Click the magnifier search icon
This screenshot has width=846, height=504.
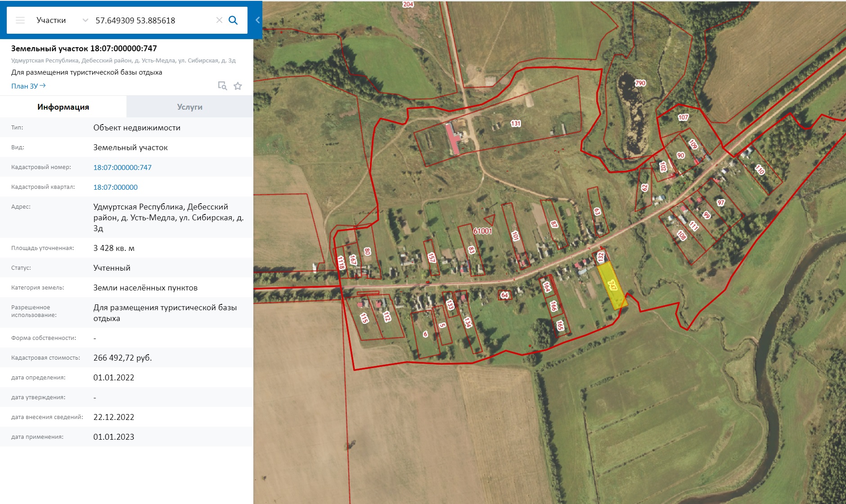click(233, 20)
